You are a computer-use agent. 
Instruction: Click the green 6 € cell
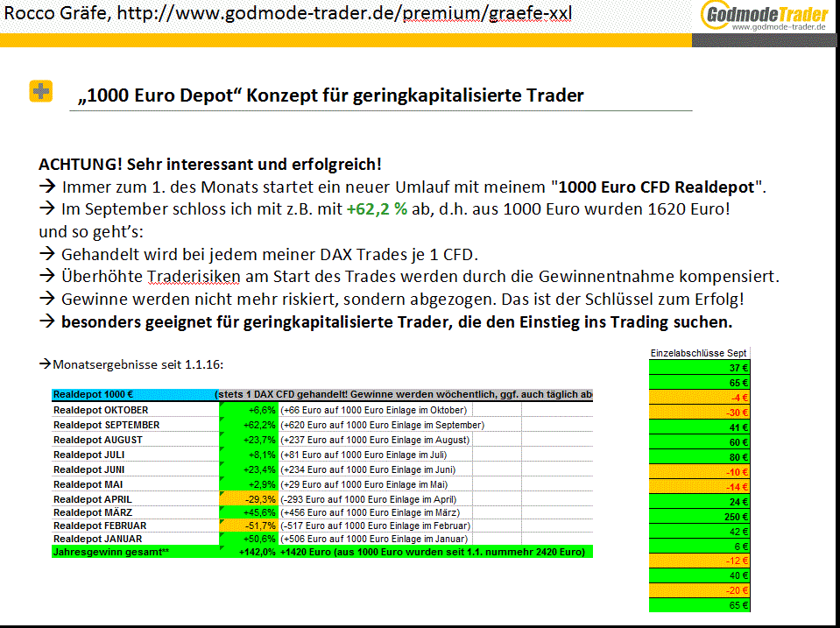(x=699, y=547)
